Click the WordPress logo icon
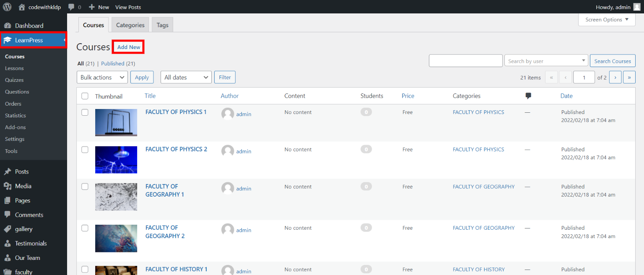Viewport: 644px width, 275px height. pyautogui.click(x=7, y=7)
